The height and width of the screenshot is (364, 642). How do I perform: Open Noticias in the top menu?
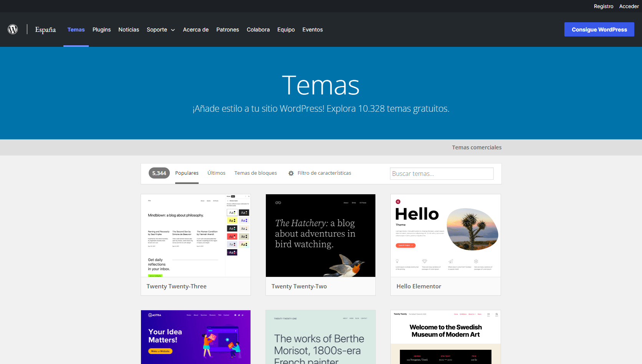(x=129, y=30)
